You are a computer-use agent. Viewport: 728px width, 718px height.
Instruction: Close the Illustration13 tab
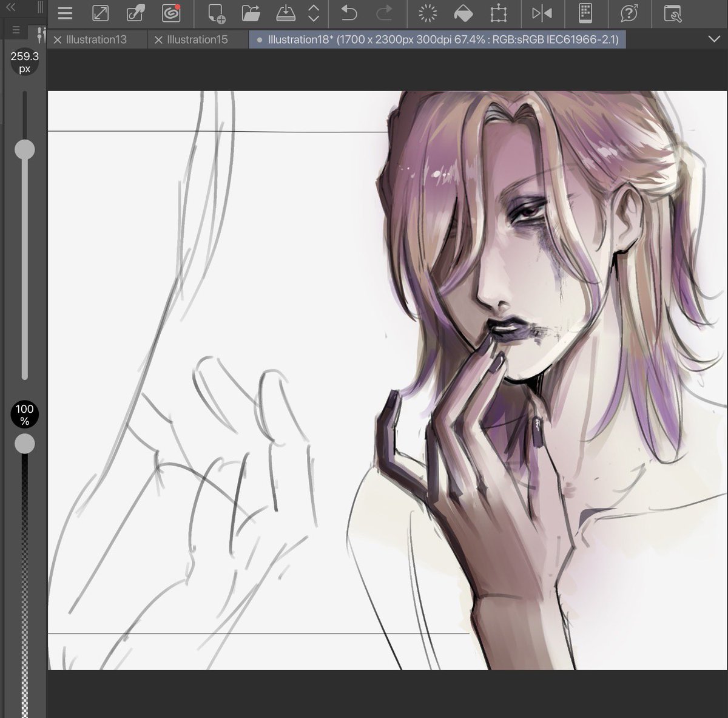click(58, 40)
